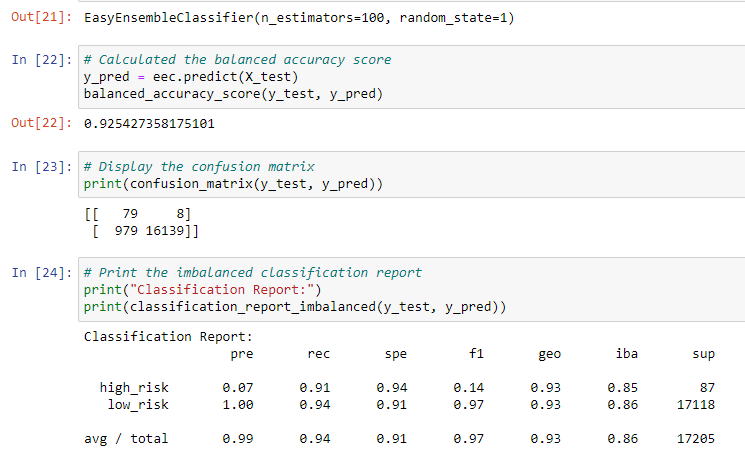Viewport: 745px width, 459px height.
Task: Click the line y_pred = eec.predict(X_test)
Action: (x=191, y=77)
